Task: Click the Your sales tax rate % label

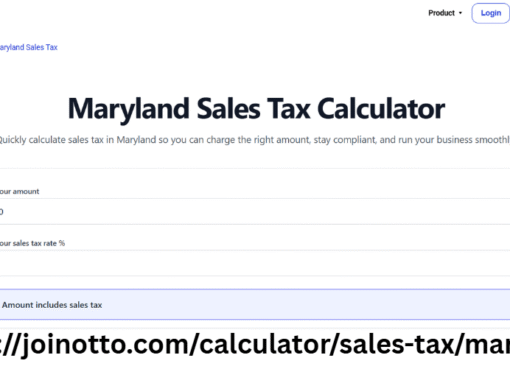Action: pos(32,243)
